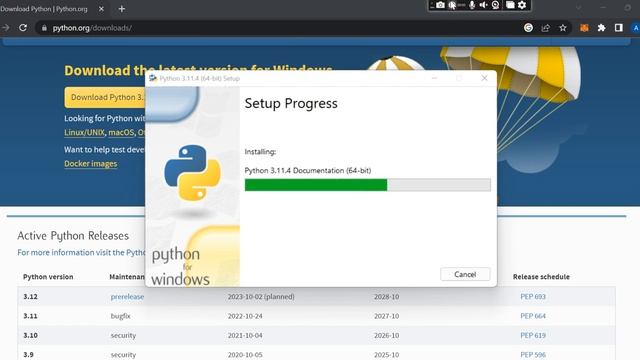Share this page icon in address bar

(545, 28)
